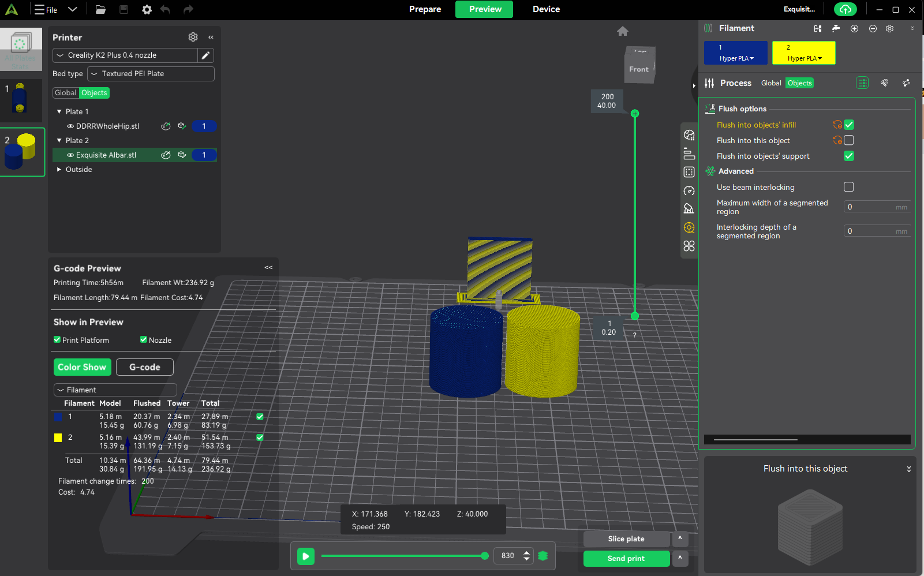Add a filament with plus icon
The width and height of the screenshot is (924, 576).
pos(854,28)
